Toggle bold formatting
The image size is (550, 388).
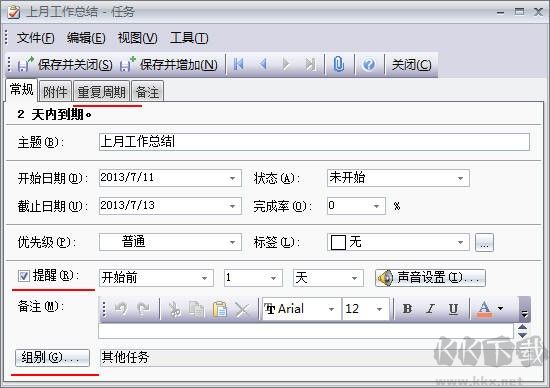407,309
